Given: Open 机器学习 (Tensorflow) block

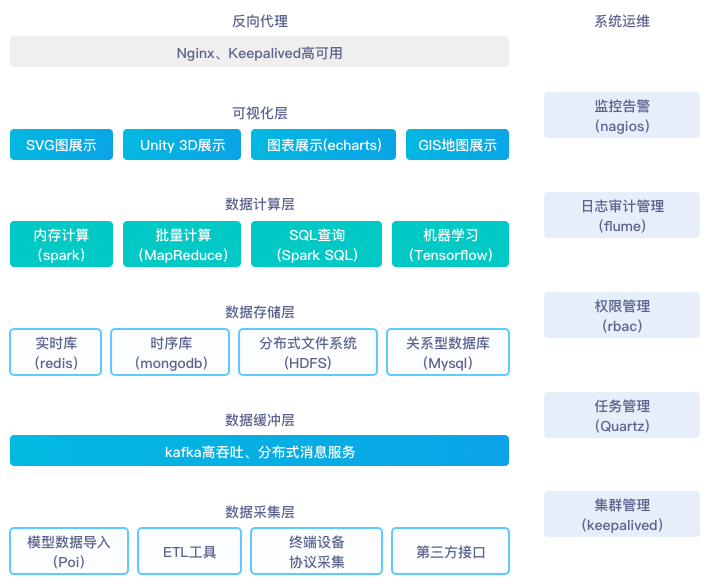Looking at the screenshot, I should pos(450,245).
